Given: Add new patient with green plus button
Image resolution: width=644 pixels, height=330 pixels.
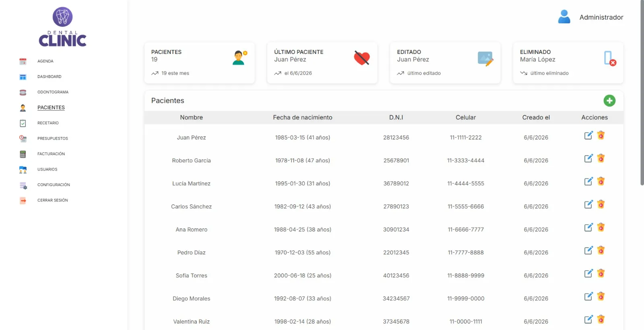Looking at the screenshot, I should pos(609,100).
